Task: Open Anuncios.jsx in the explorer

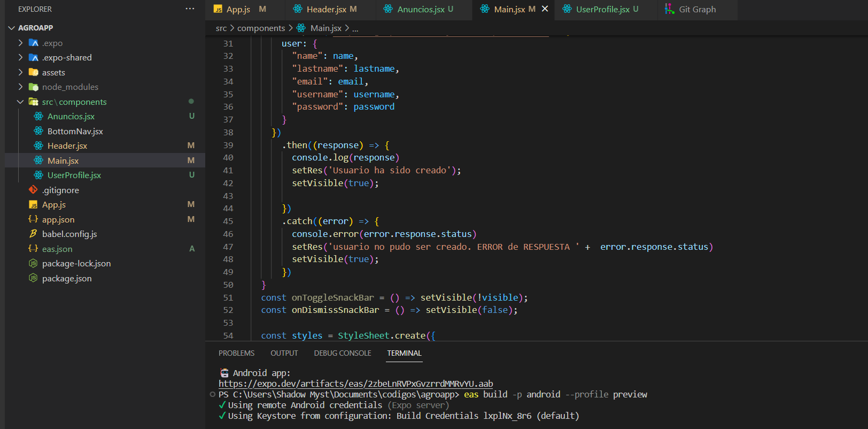Action: click(71, 116)
